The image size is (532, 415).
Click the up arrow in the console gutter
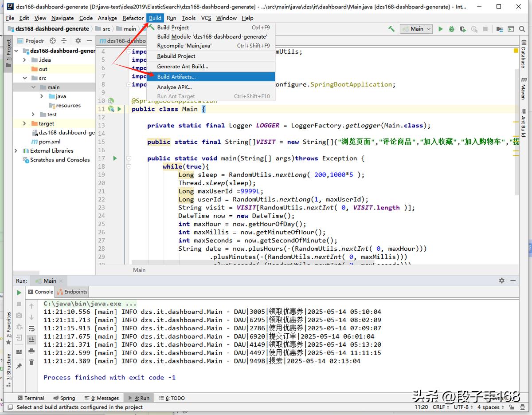tap(31, 306)
